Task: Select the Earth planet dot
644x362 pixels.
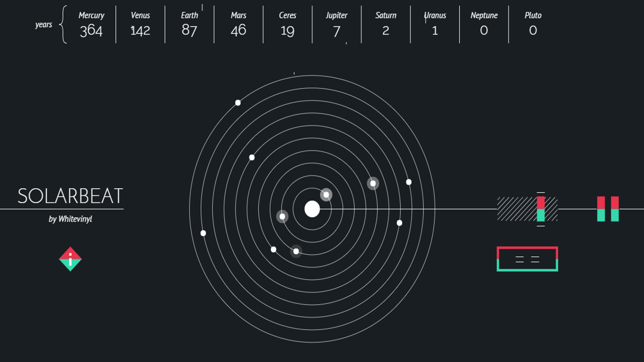Action: coord(296,251)
